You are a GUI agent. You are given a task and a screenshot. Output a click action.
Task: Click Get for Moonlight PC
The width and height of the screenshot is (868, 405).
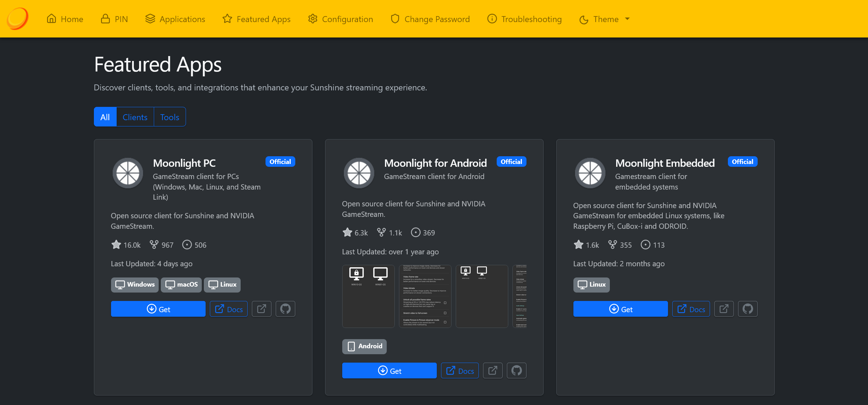coord(158,309)
